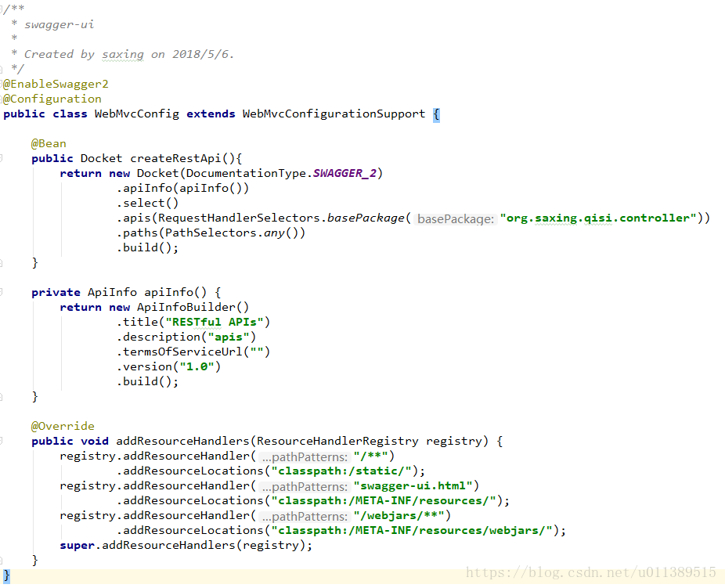This screenshot has width=725, height=588.
Task: Click the createRestApi method name
Action: coord(175,159)
